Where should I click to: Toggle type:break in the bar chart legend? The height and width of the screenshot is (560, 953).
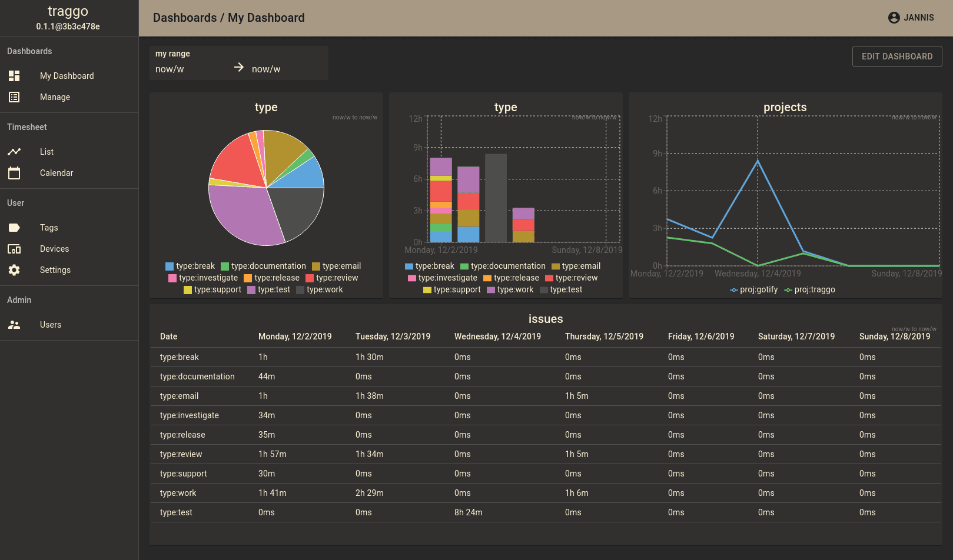tap(429, 266)
